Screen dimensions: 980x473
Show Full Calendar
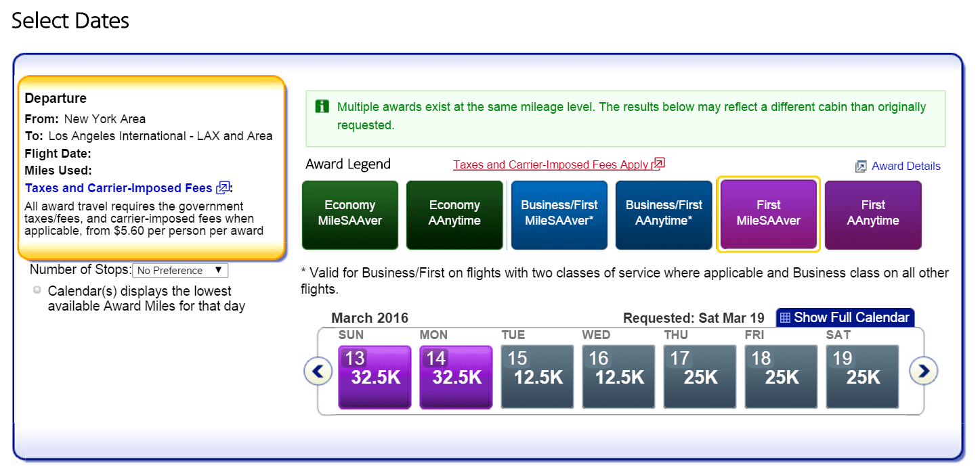(x=845, y=317)
